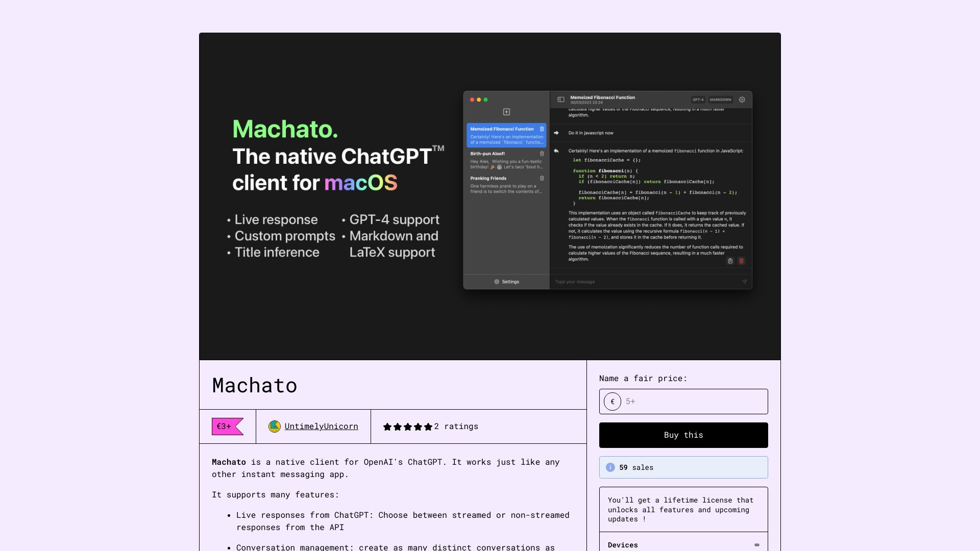Image resolution: width=980 pixels, height=551 pixels.
Task: Click trash icon for Memoized Fibonacci Function chat
Action: [x=542, y=129]
